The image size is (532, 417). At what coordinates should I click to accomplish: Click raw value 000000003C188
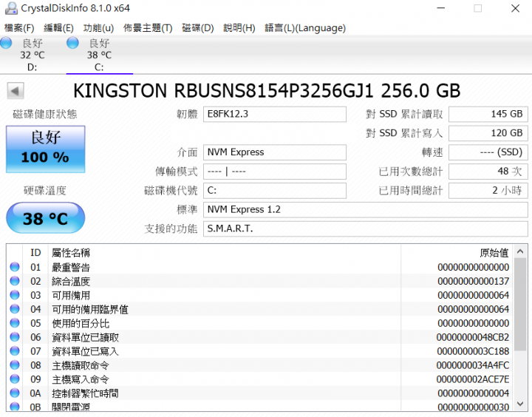click(473, 351)
